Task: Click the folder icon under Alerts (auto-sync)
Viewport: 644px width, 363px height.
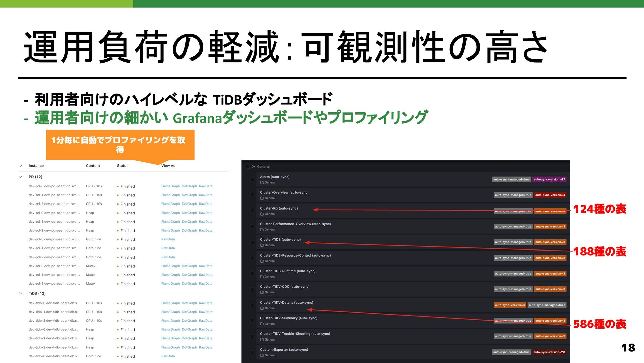Action: (262, 183)
